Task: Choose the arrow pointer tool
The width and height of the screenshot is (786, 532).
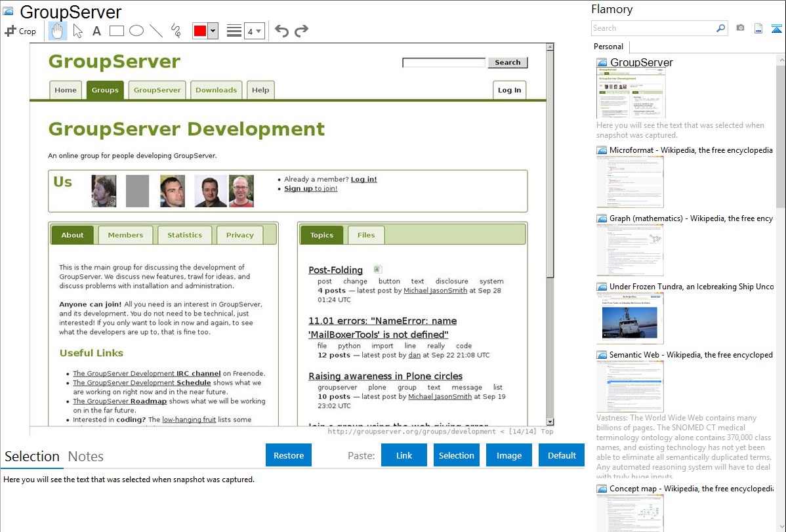Action: coord(77,31)
